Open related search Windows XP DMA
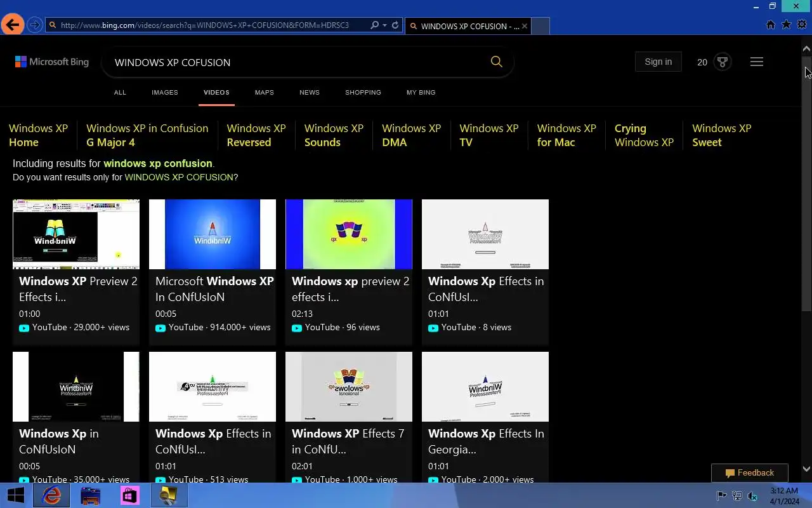Screen dimensions: 812x508 (411, 135)
